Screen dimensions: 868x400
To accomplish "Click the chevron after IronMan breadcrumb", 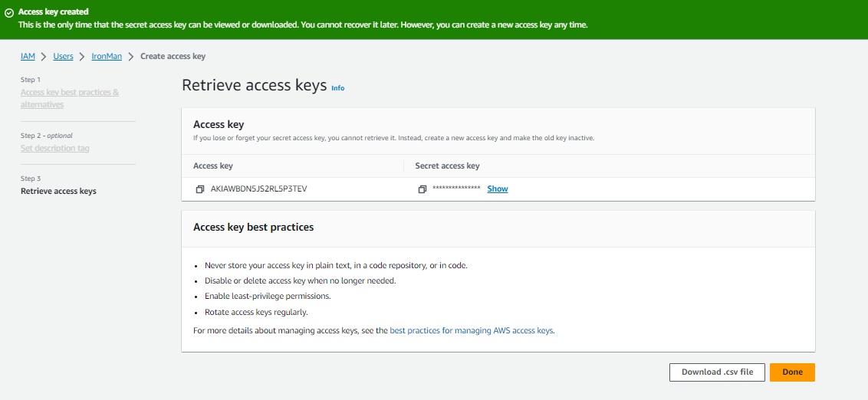I will coord(131,57).
